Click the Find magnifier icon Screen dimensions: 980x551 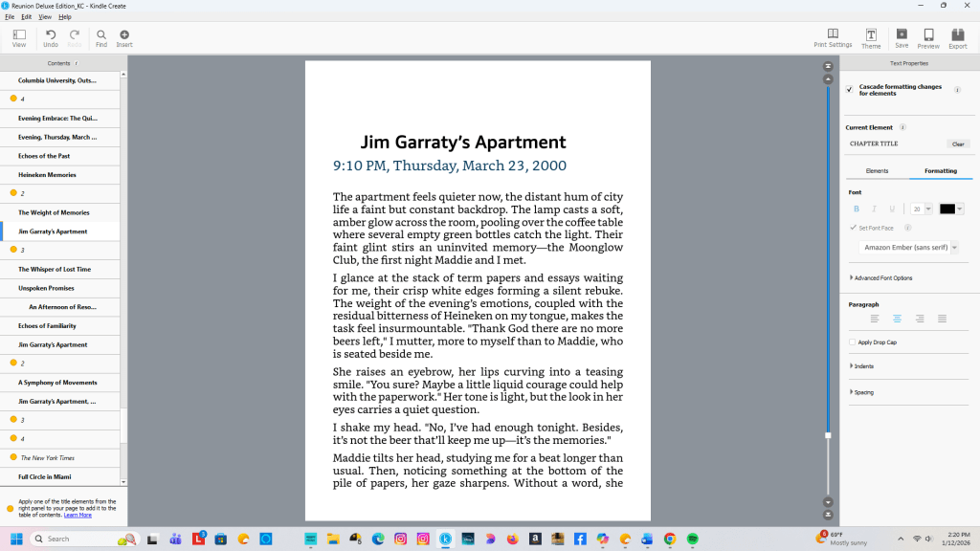tap(101, 37)
